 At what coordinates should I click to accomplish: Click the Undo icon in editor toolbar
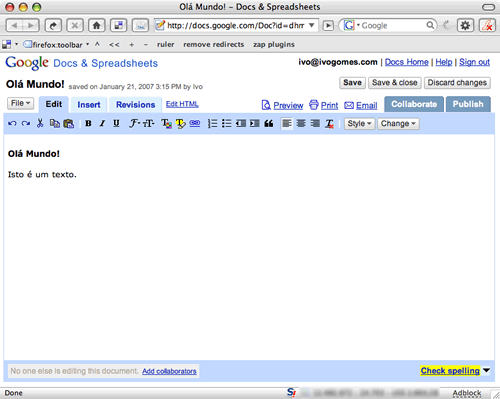pyautogui.click(x=12, y=124)
